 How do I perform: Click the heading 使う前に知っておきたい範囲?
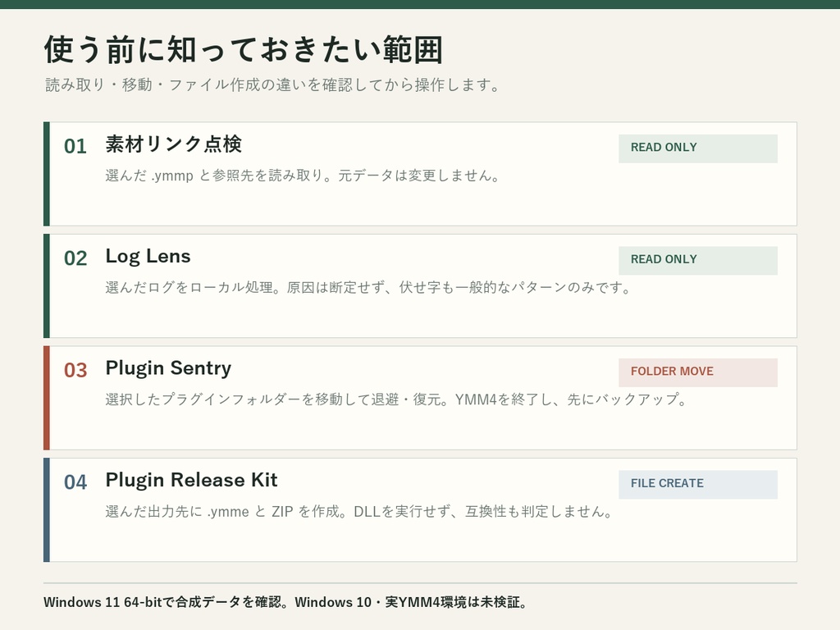[244, 50]
